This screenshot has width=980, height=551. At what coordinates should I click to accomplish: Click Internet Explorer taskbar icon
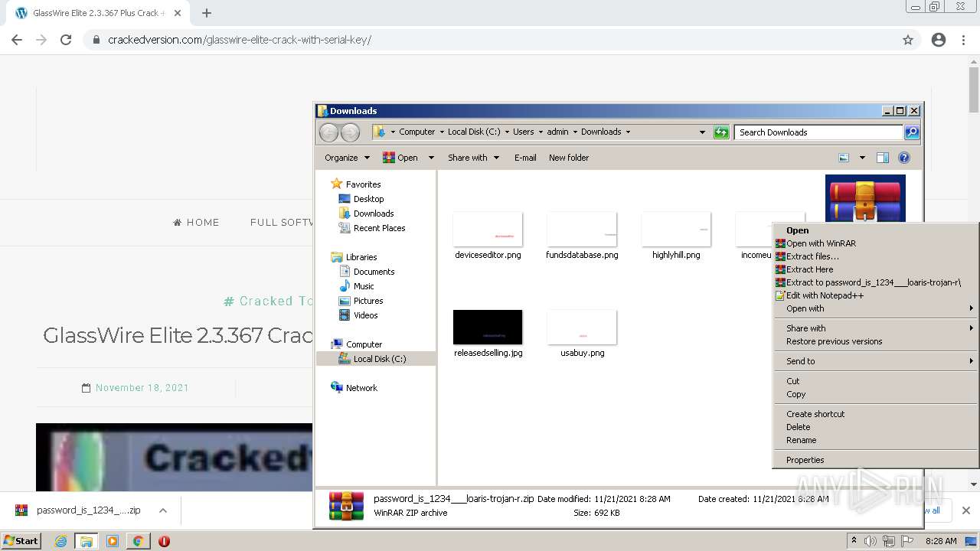coord(60,541)
